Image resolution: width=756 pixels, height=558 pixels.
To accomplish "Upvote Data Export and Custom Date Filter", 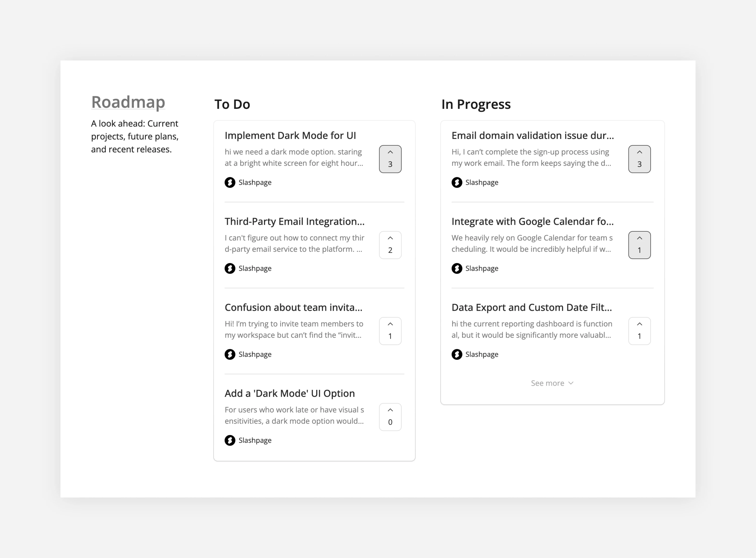I will point(639,331).
